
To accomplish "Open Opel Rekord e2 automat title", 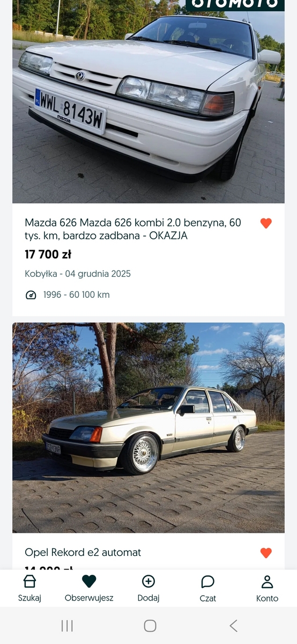I will pos(83,552).
